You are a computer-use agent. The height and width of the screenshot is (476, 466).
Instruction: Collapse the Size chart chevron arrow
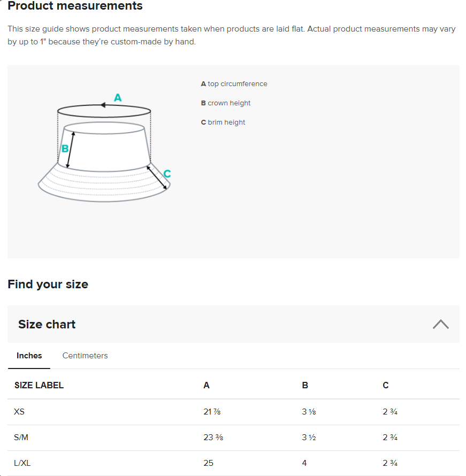pos(440,324)
